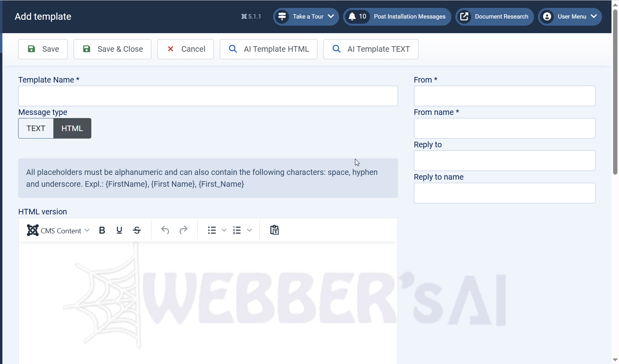Open the User Menu dropdown
The width and height of the screenshot is (619, 364).
point(570,17)
